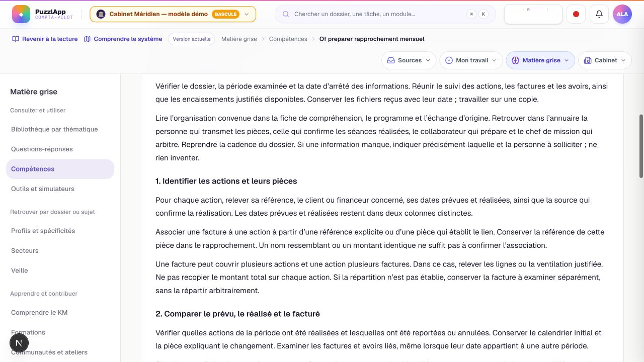This screenshot has height=362, width=644.
Task: Click the building icon in Cabinet button
Action: [588, 60]
